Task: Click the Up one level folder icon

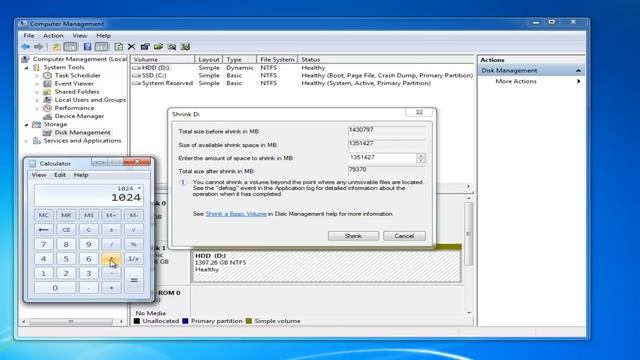Action: tap(56, 47)
